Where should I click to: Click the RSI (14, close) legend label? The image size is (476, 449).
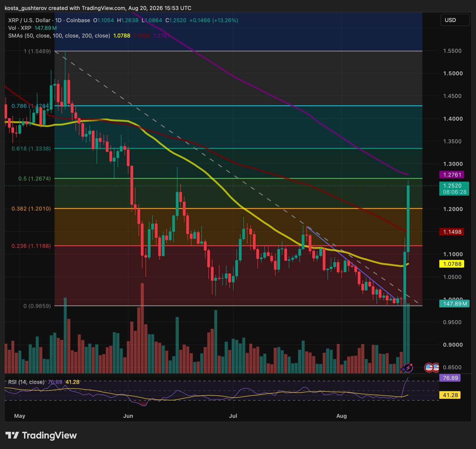tap(26, 382)
